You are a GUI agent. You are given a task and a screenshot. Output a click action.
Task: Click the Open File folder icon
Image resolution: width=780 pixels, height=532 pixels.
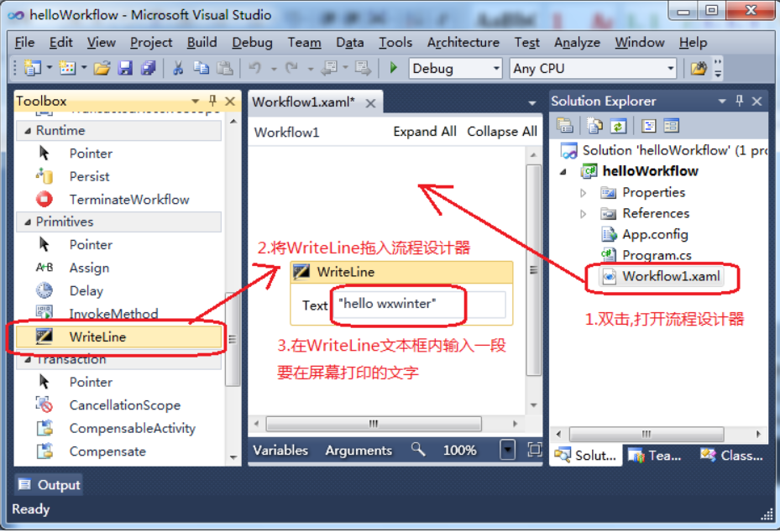pos(102,68)
